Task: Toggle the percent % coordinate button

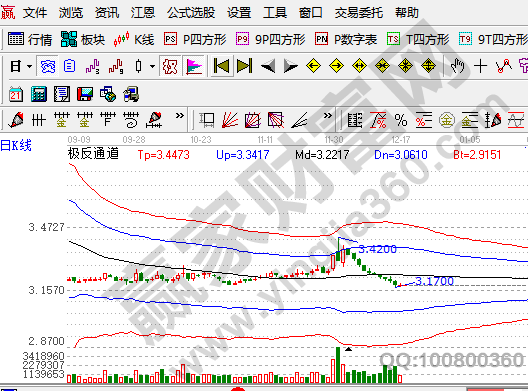Action: tap(401, 120)
